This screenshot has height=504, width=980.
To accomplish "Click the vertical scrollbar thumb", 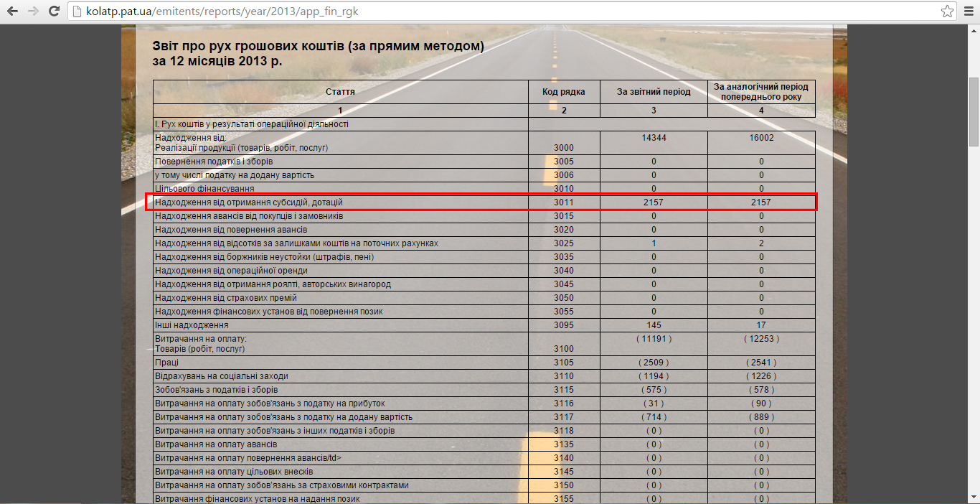I will 974,111.
